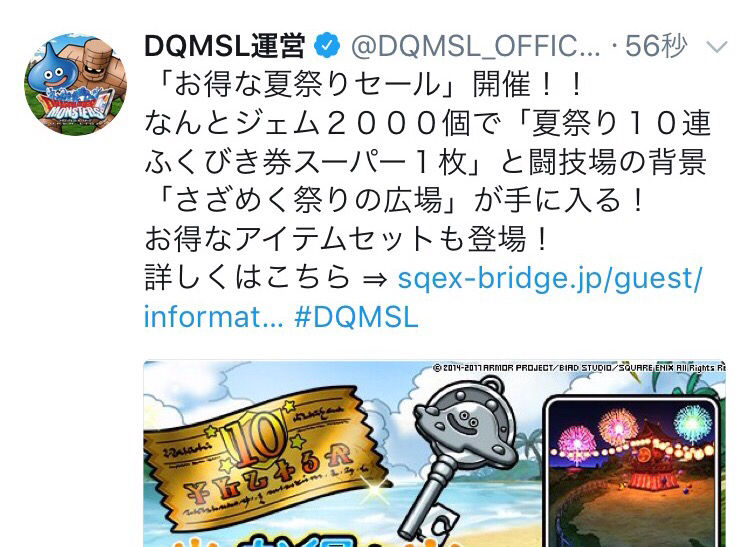Open the #DQMSL hashtag
Screen dimensions: 750x547
pyautogui.click(x=356, y=317)
